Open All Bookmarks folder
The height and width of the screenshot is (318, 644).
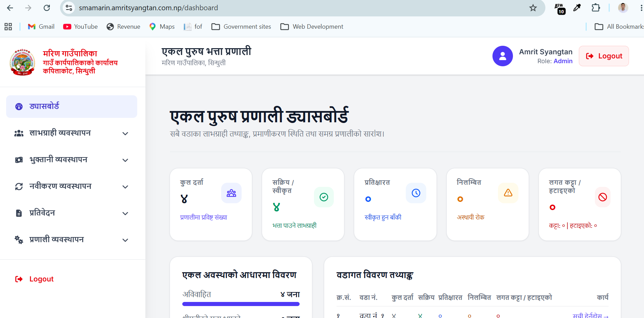(619, 27)
